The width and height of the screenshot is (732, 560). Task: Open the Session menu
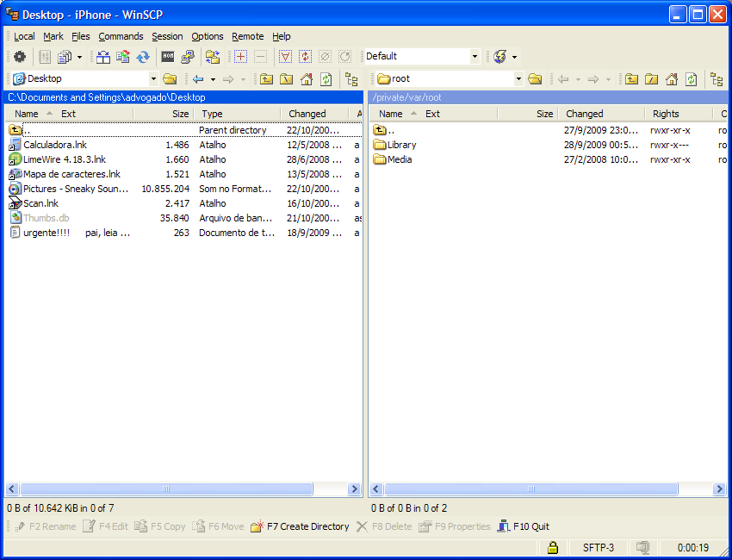pos(167,36)
